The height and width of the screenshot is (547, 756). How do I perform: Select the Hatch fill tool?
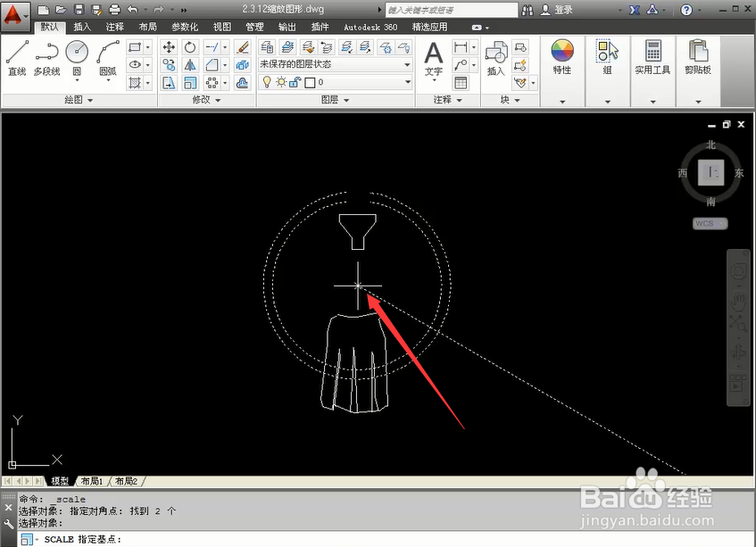click(x=135, y=83)
